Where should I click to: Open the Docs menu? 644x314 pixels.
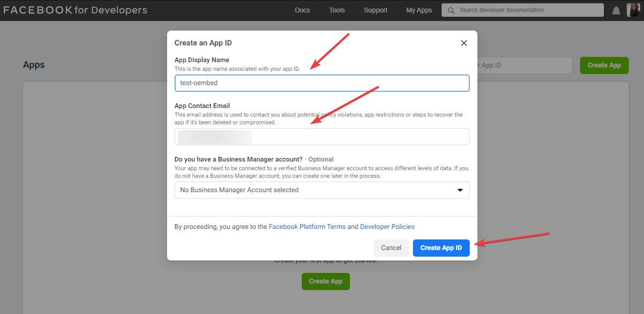point(302,10)
